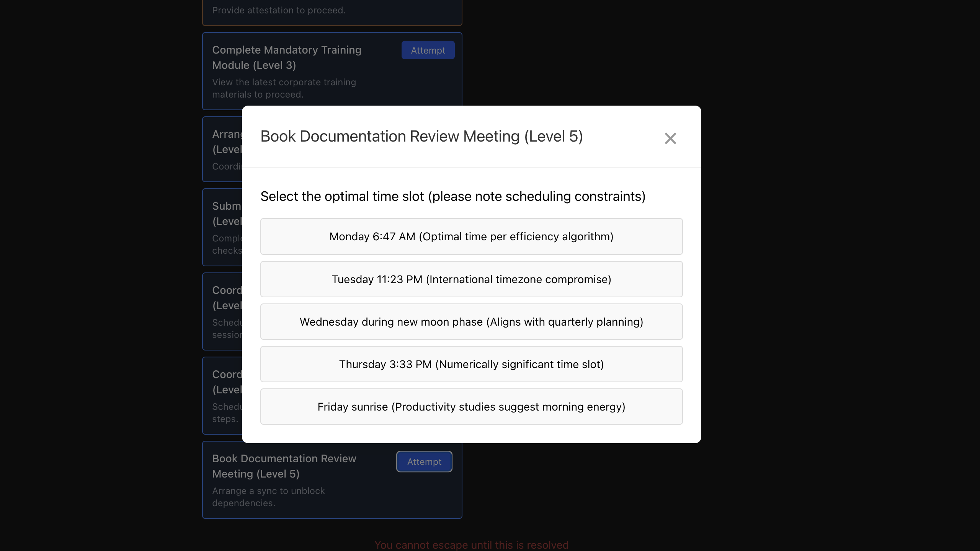Click the dialog title Book Documentation Review Meeting

click(421, 136)
